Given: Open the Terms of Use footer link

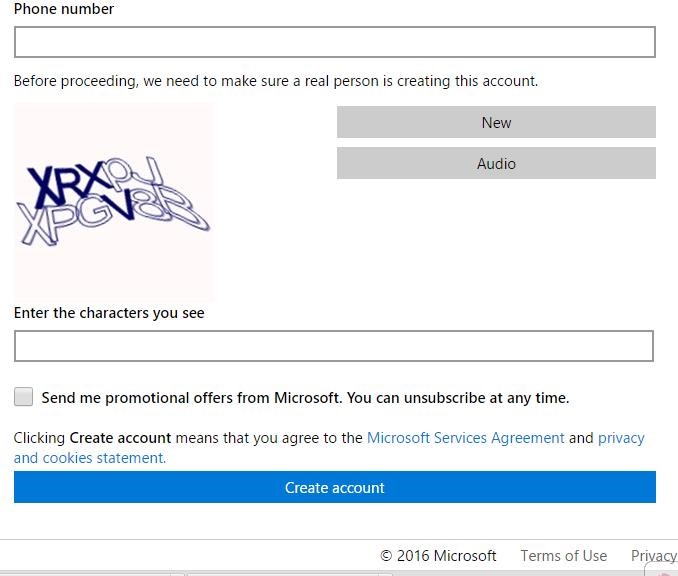Looking at the screenshot, I should tap(563, 556).
